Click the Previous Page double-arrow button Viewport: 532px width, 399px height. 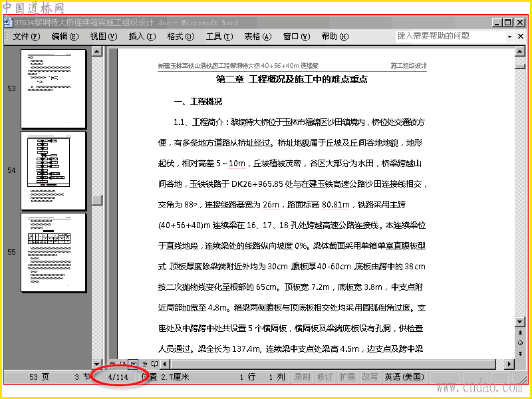point(520,333)
